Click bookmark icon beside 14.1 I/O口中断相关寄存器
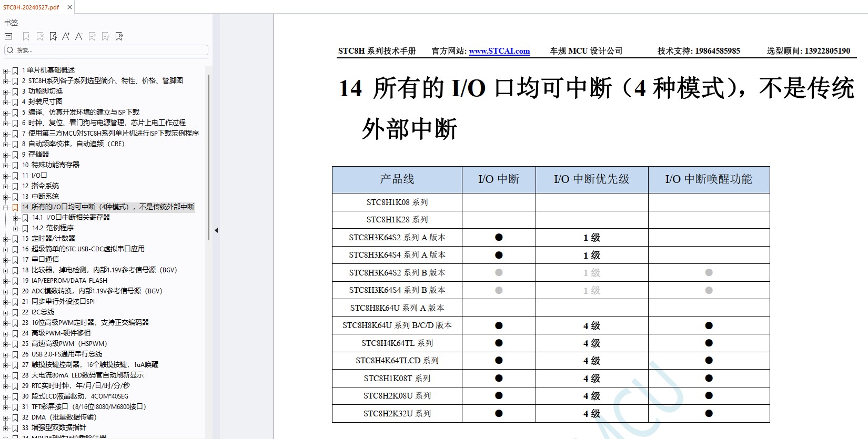 click(x=25, y=218)
